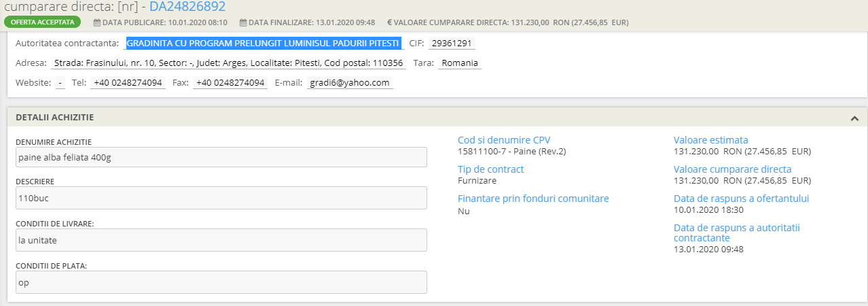
Task: Click the euro icon beside Valoare Cumparare Directa
Action: (x=389, y=22)
